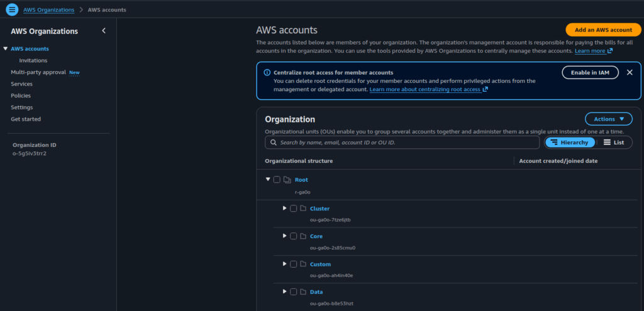Screen dimensions: 644x311
Task: Click the Data folder icon
Action: (303, 292)
